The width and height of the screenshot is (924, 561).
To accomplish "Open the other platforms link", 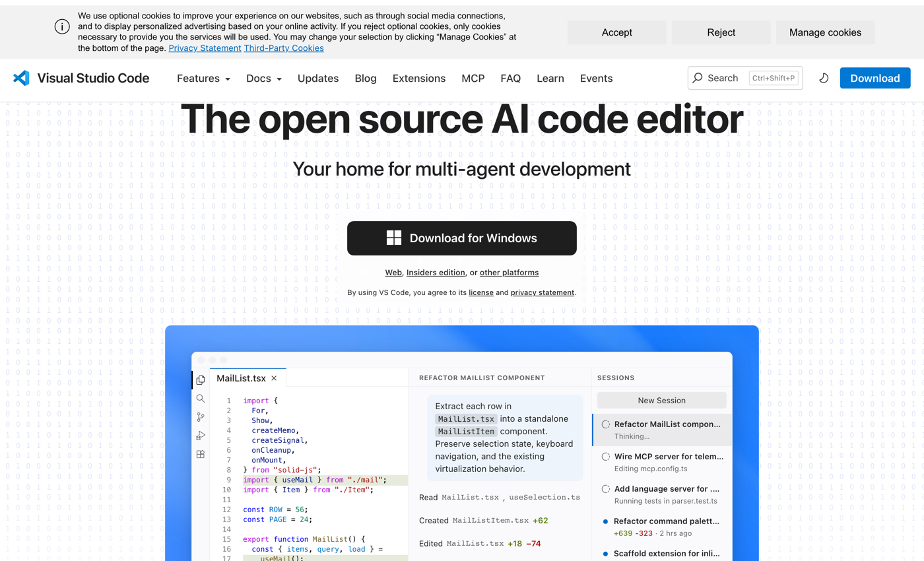I will click(x=509, y=273).
